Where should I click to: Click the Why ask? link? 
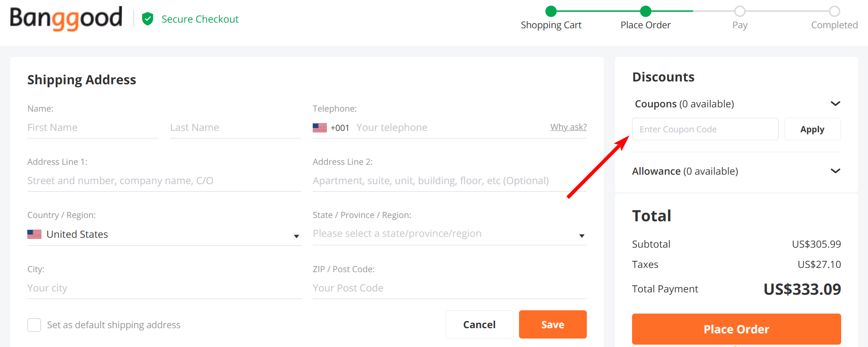(x=568, y=127)
